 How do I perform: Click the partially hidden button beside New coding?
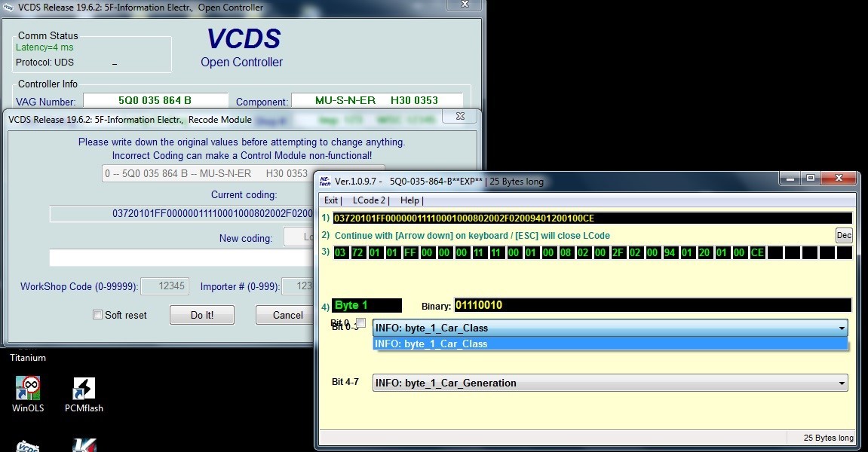pos(299,237)
